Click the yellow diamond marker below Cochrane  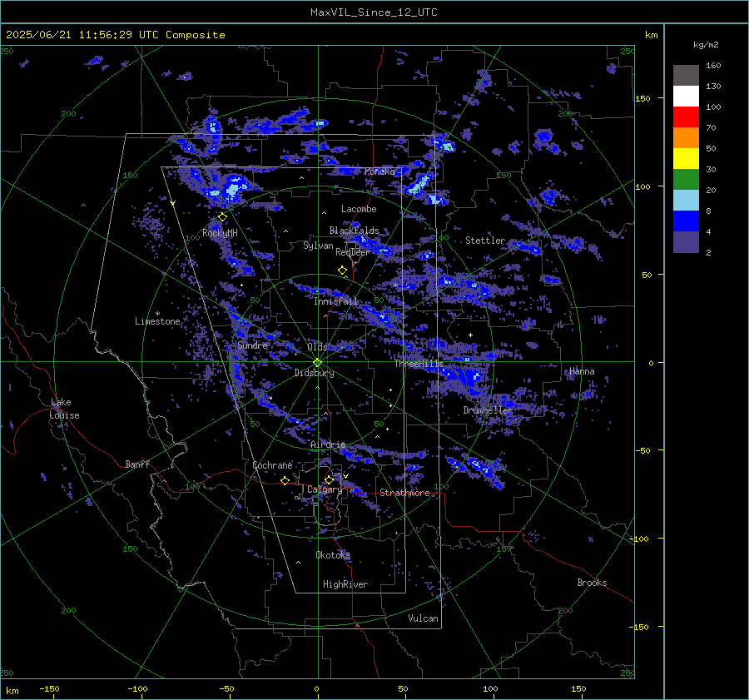[285, 481]
